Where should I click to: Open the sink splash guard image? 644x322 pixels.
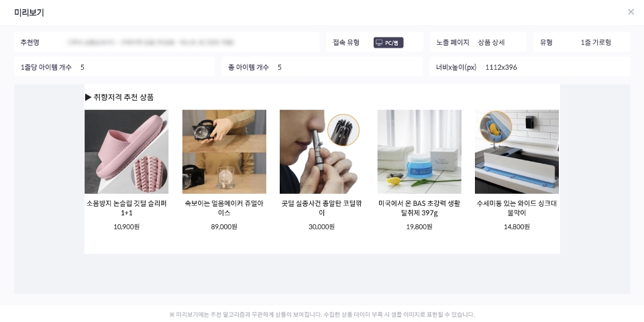point(517,152)
